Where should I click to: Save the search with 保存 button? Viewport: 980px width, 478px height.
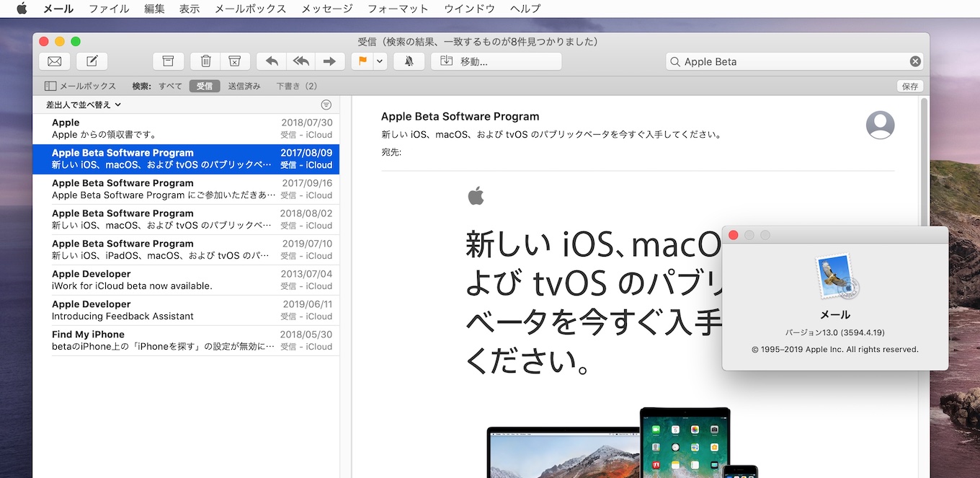click(x=910, y=86)
